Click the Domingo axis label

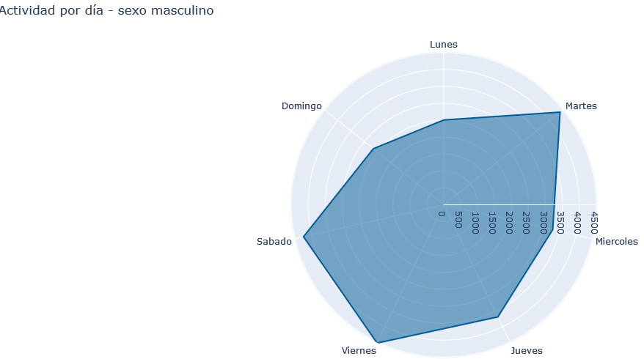(301, 106)
